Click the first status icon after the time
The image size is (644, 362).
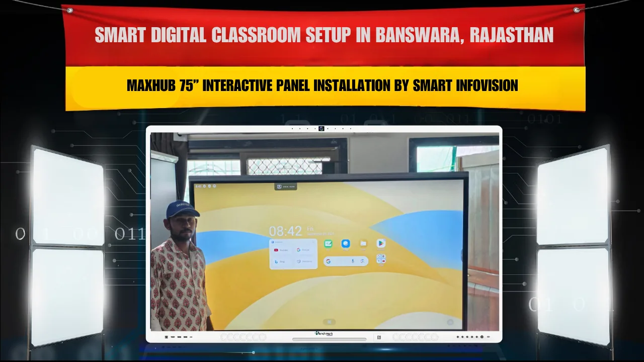click(204, 186)
